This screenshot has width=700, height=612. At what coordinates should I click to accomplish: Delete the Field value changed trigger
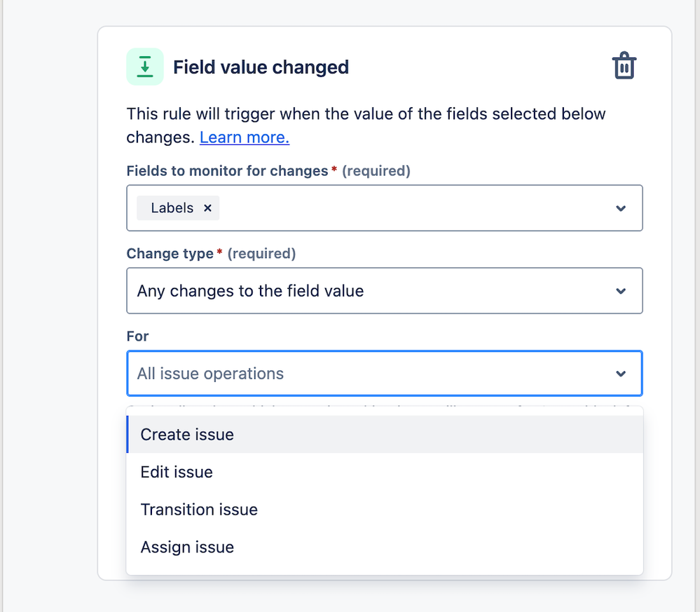coord(624,67)
